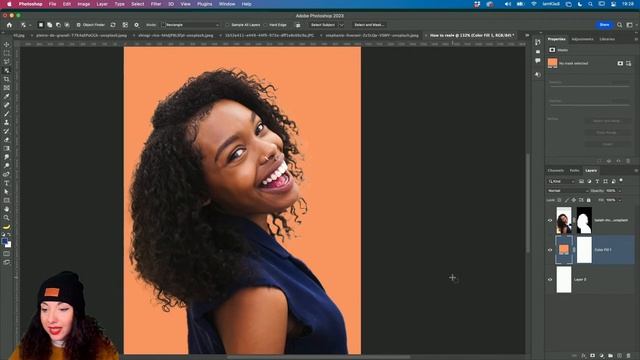Toggle lock transparent pixels icon
Viewport: 640px width, 360px height.
tap(559, 200)
